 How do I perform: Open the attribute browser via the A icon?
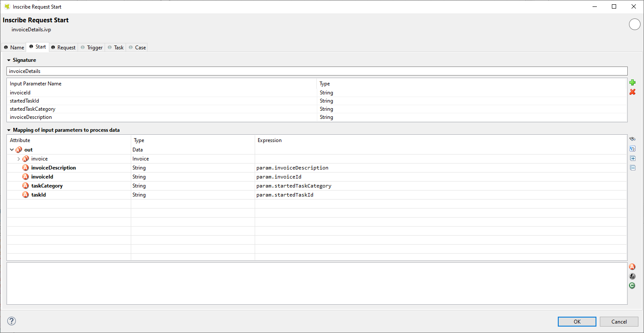pyautogui.click(x=632, y=266)
